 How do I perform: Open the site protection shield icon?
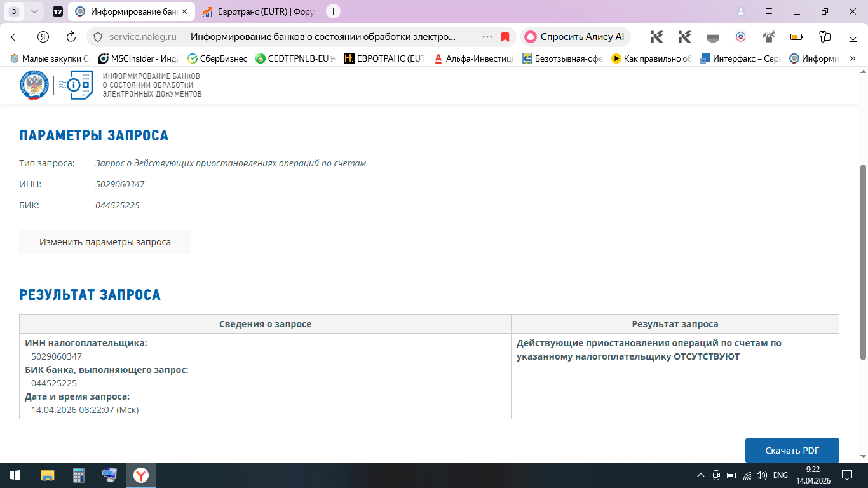point(98,37)
